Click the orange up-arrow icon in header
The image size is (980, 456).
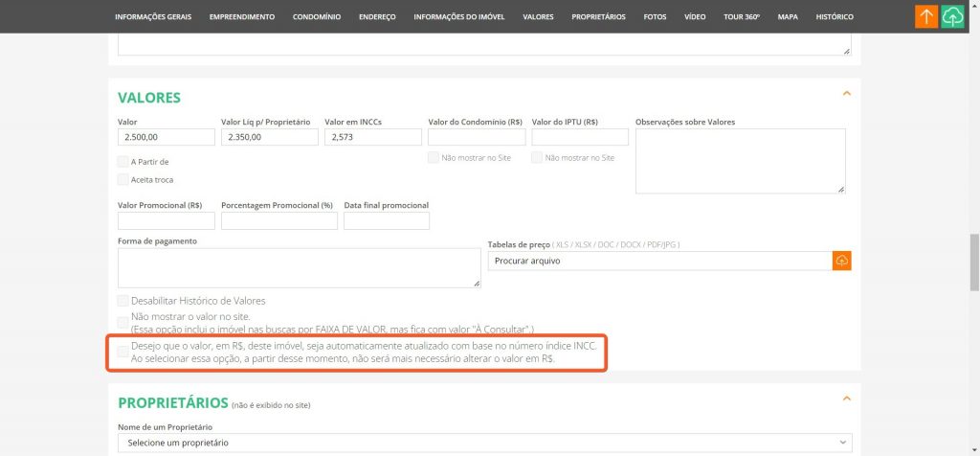[x=925, y=16]
